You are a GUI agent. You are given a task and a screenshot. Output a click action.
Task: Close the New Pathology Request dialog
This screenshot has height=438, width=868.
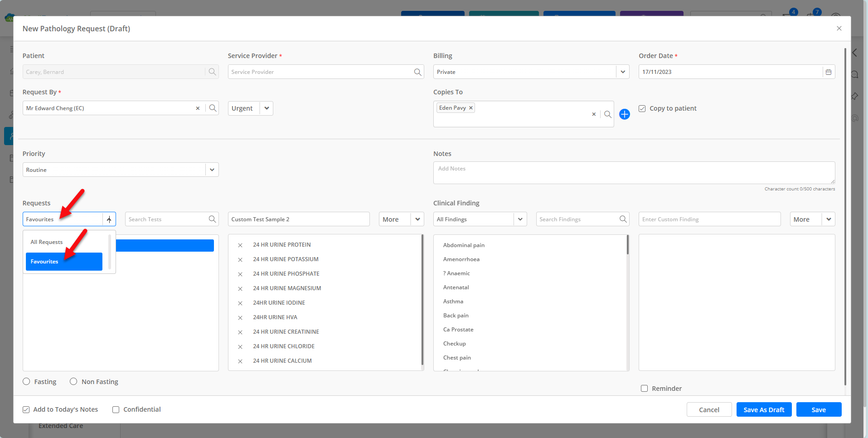[x=839, y=28]
